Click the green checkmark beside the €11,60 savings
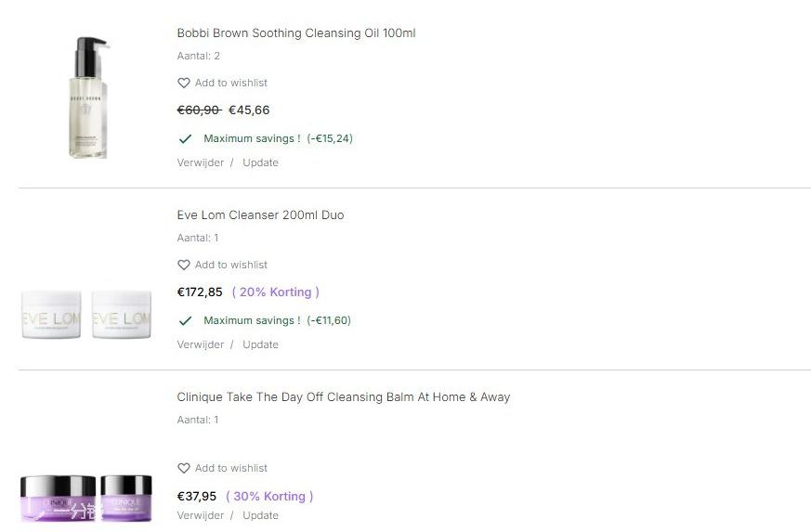This screenshot has height=532, width=811. tap(186, 320)
